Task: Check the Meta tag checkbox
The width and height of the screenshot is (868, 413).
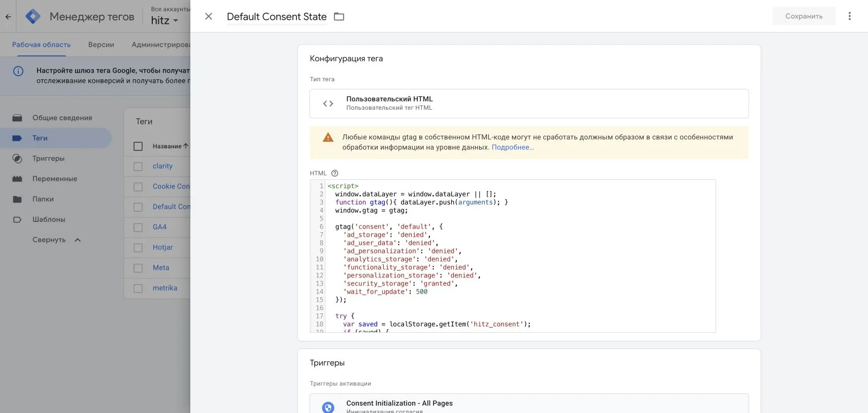Action: click(138, 268)
